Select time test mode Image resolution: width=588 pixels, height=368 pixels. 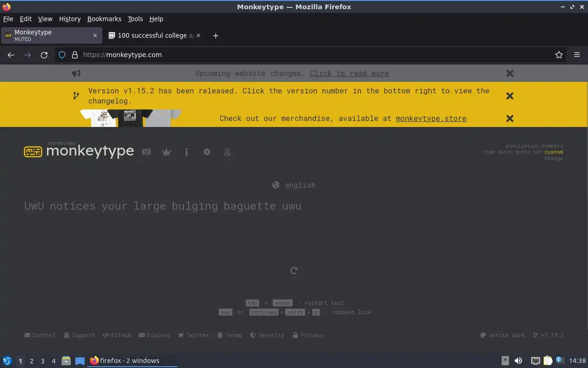point(489,152)
